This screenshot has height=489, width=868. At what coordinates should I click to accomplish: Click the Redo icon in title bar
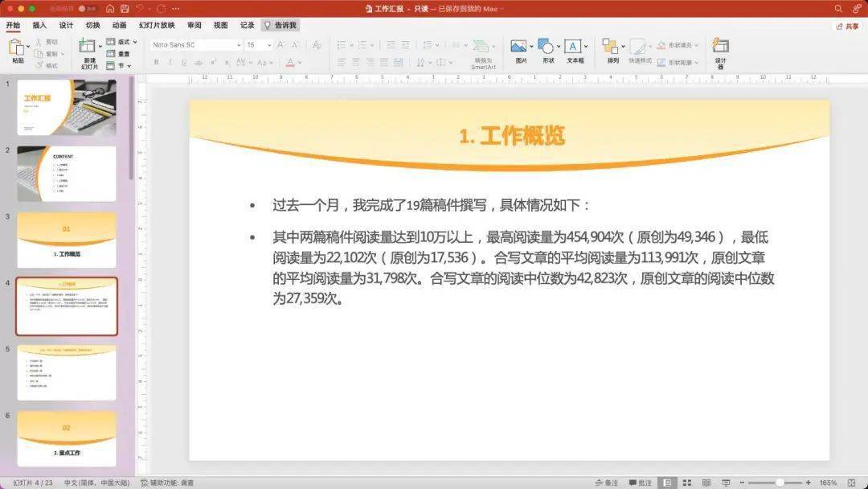(x=161, y=9)
